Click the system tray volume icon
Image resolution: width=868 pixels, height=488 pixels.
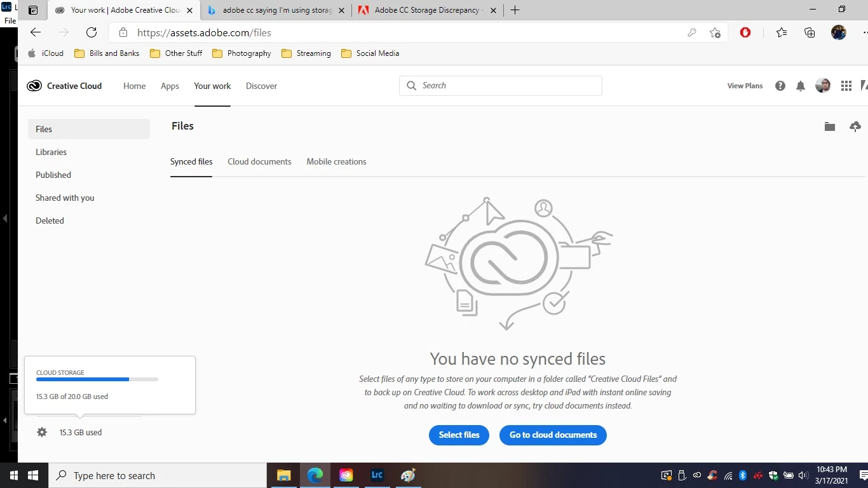pyautogui.click(x=803, y=475)
